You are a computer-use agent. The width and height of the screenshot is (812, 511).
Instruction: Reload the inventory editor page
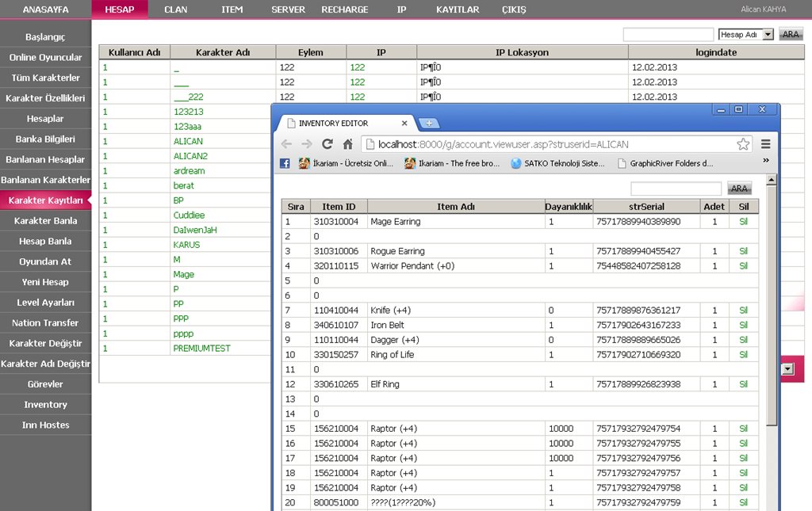(x=327, y=143)
